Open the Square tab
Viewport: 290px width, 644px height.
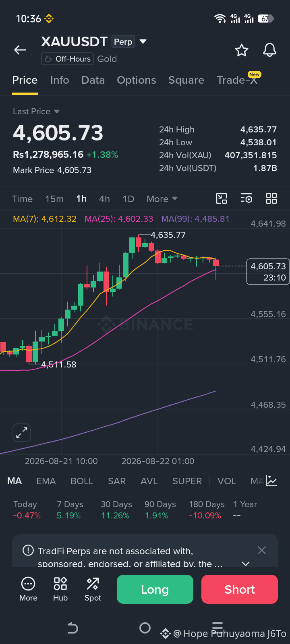tap(186, 80)
